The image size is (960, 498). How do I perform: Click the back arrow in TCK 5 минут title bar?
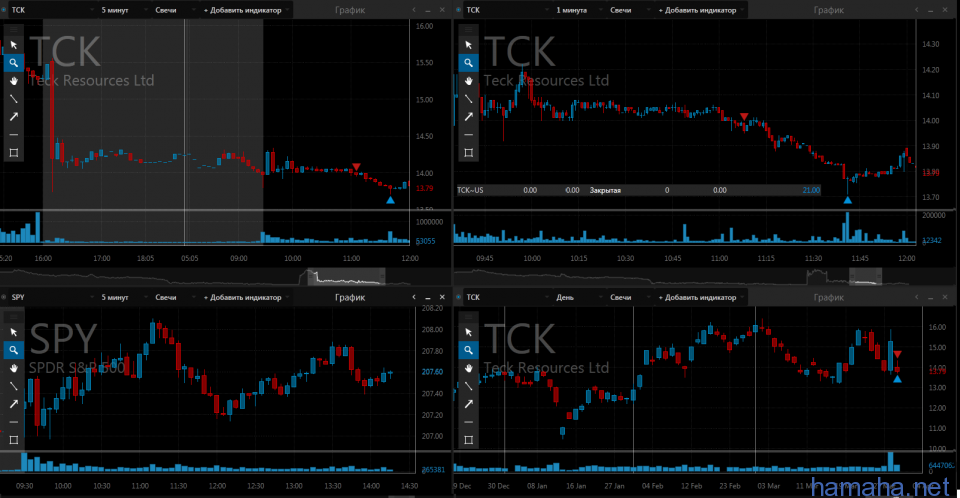pos(414,10)
